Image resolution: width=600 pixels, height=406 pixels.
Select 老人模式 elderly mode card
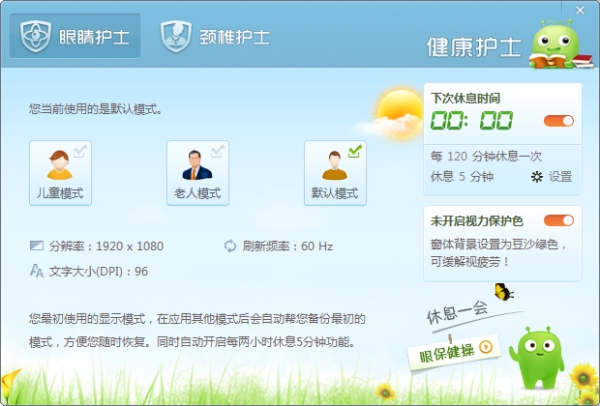coord(198,173)
